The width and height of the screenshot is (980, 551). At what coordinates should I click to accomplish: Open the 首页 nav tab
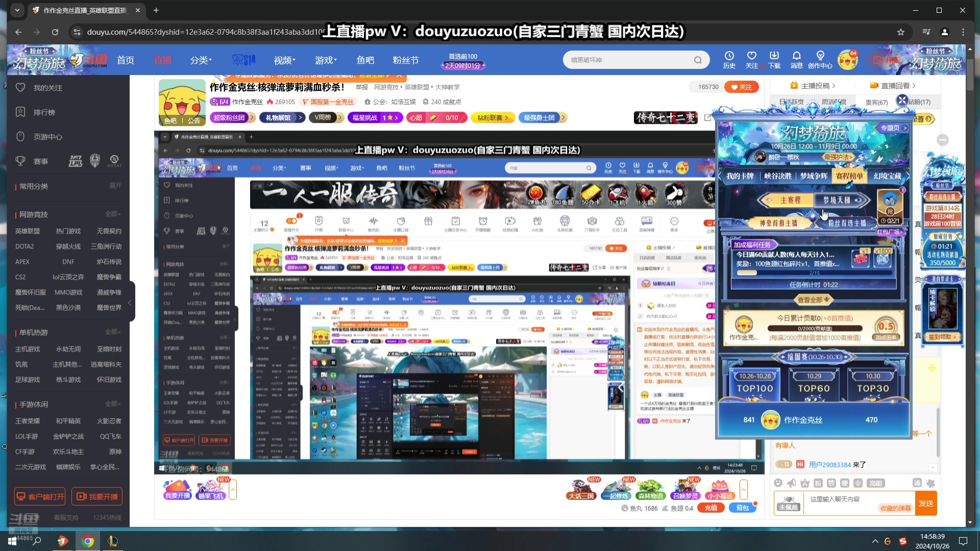[x=126, y=60]
